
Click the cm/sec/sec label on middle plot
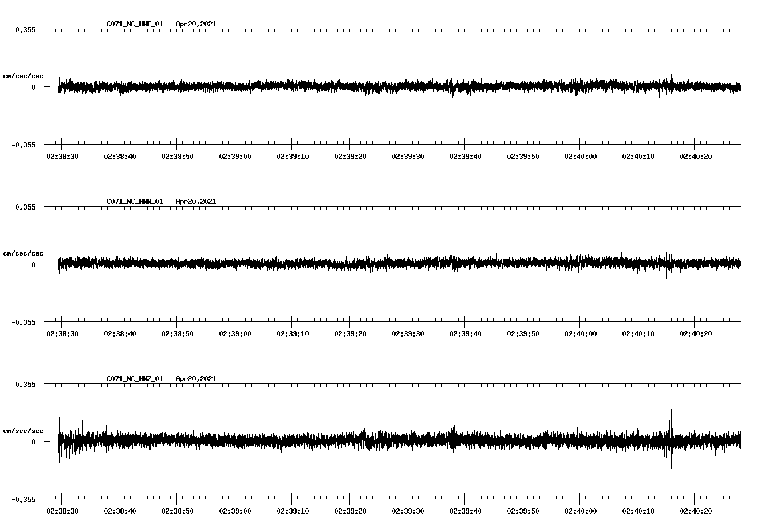[x=24, y=253]
